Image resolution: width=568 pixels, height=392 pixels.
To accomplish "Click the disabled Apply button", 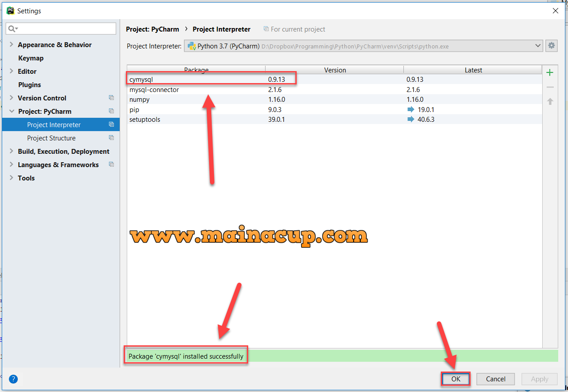I will click(x=540, y=379).
